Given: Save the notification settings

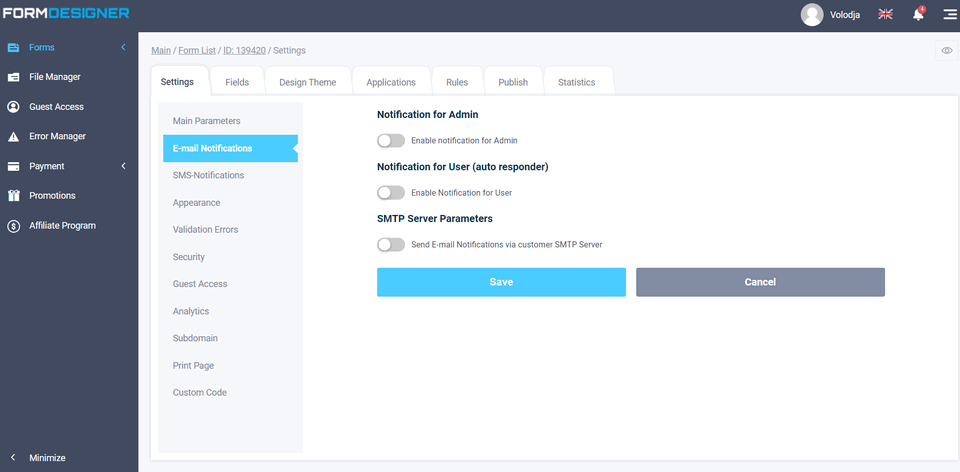Looking at the screenshot, I should 501,282.
